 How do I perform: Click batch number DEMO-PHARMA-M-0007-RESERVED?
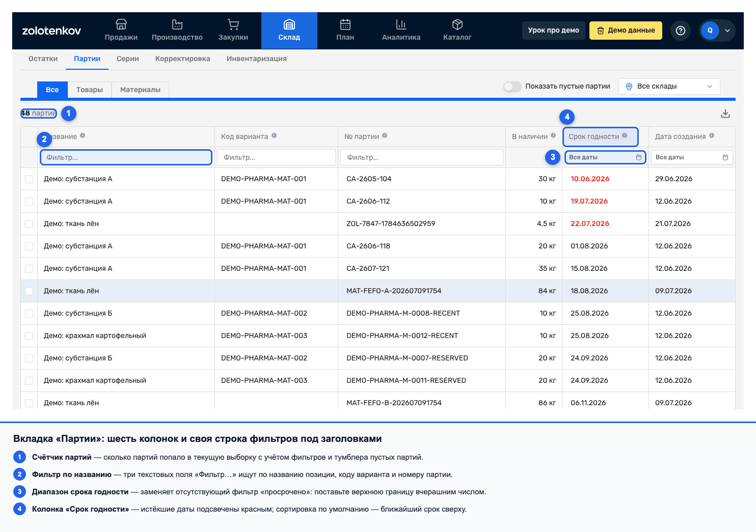click(x=407, y=358)
